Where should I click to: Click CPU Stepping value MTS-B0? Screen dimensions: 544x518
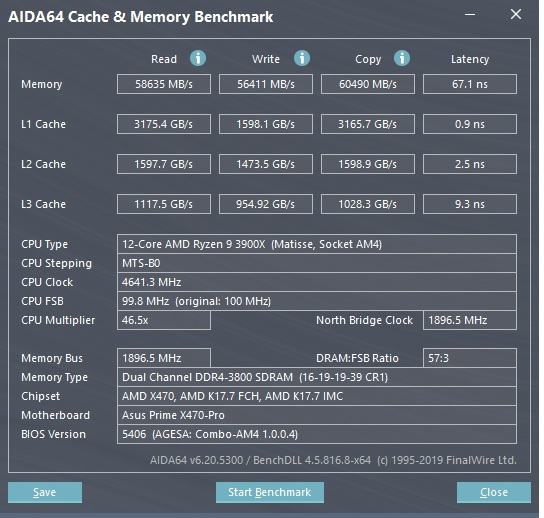coord(317,263)
